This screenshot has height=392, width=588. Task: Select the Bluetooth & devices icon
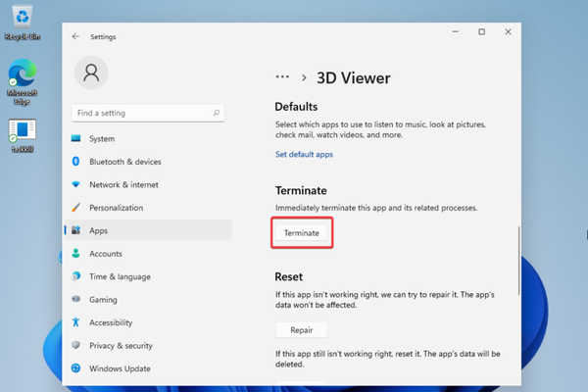[75, 162]
